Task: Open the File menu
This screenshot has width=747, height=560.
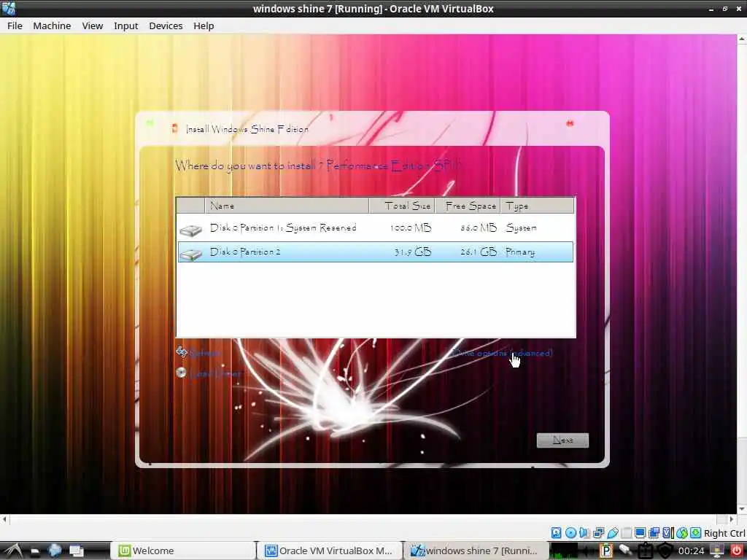Action: (x=15, y=26)
